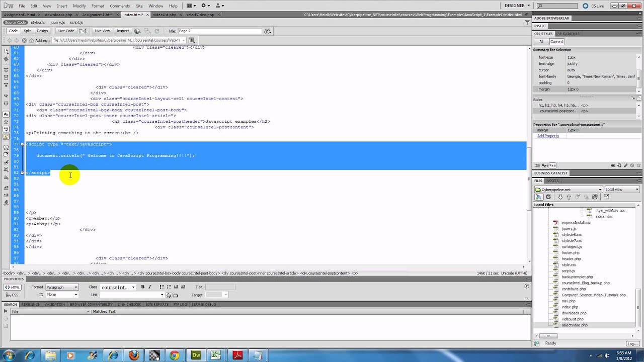Screen dimensions: 644x362
Task: Click the Show Category View icon in CSS Styles
Action: [537, 165]
